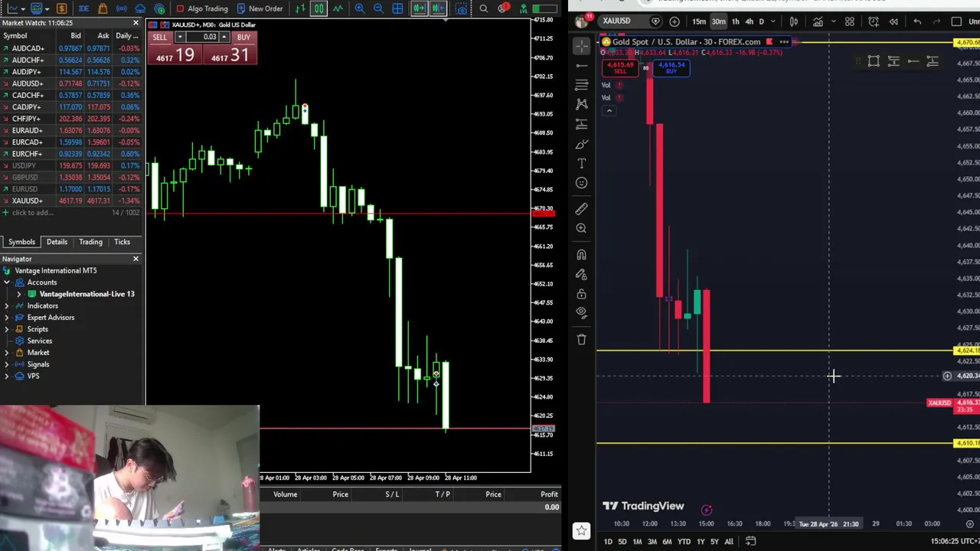Switch to the Symbols tab in Market Watch
Image resolution: width=980 pixels, height=551 pixels.
21,242
